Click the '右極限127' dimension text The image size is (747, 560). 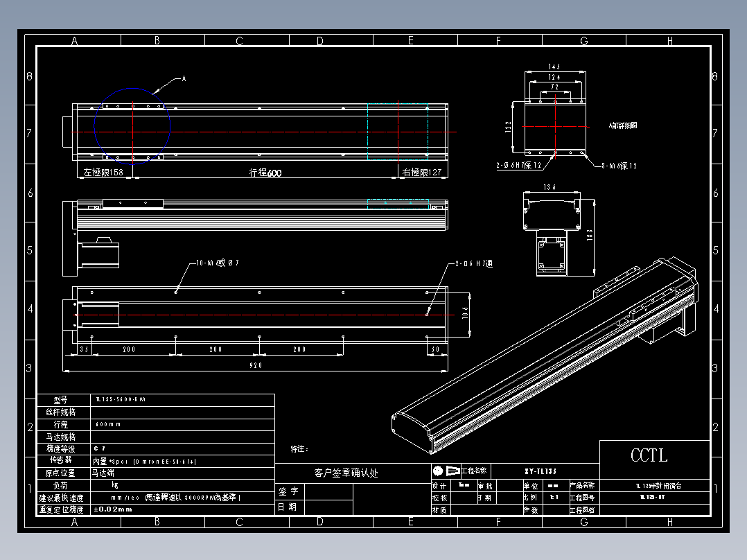[422, 172]
